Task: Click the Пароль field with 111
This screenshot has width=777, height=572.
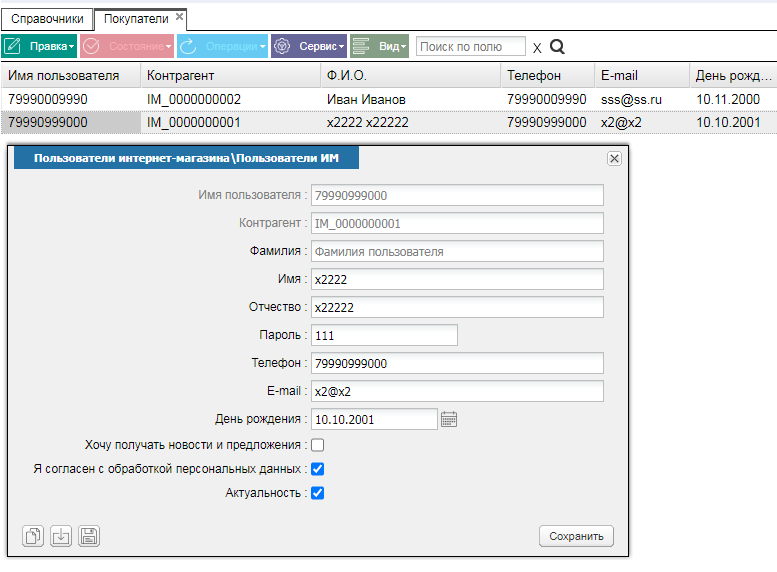Action: coord(384,335)
